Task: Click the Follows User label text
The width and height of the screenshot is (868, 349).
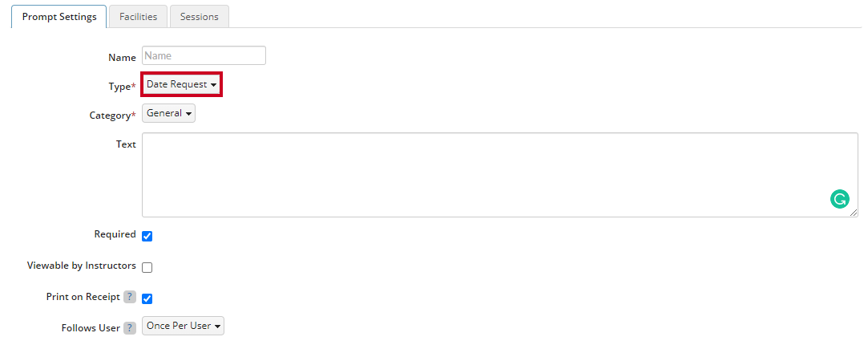Action: tap(91, 328)
